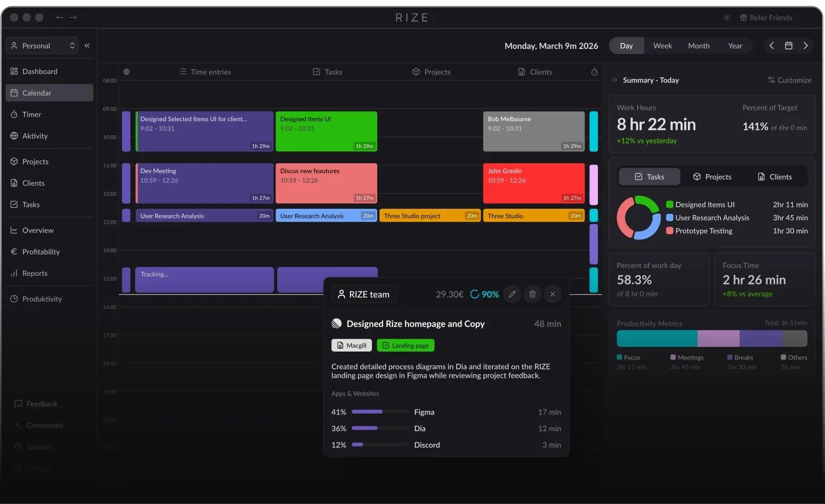
Task: Open Aktivity from the sidebar
Action: tap(49, 136)
